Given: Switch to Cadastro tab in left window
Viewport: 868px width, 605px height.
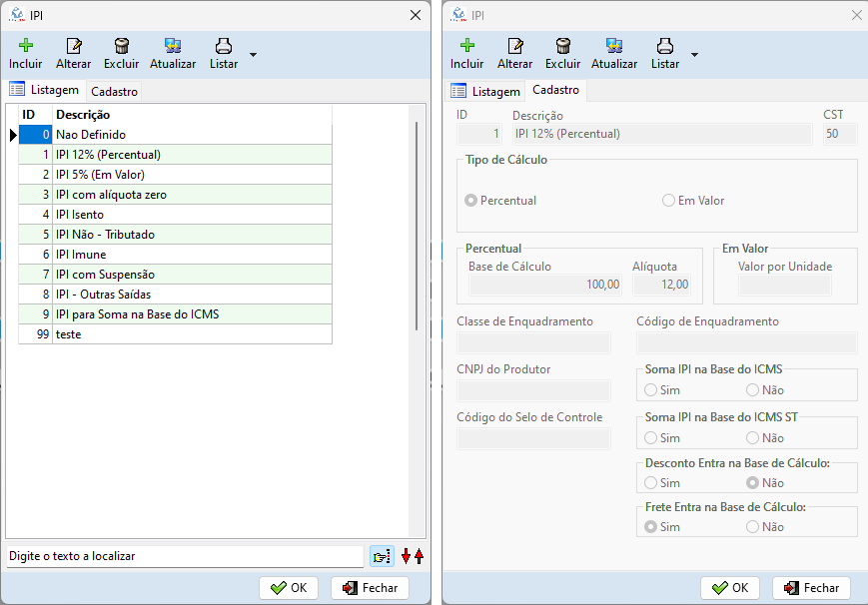Looking at the screenshot, I should pyautogui.click(x=114, y=91).
